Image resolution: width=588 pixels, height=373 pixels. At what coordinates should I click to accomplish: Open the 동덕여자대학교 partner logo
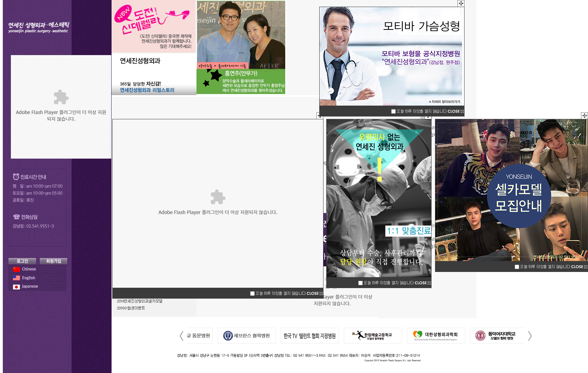click(497, 335)
